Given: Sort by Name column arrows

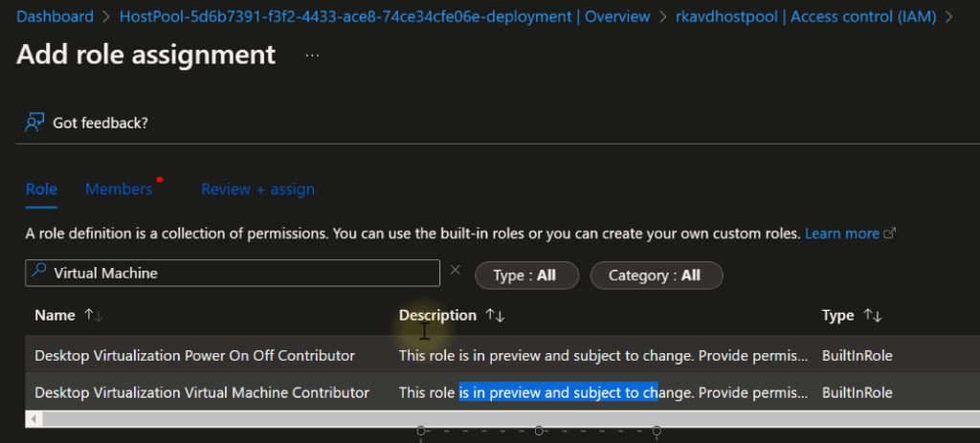Looking at the screenshot, I should [94, 315].
